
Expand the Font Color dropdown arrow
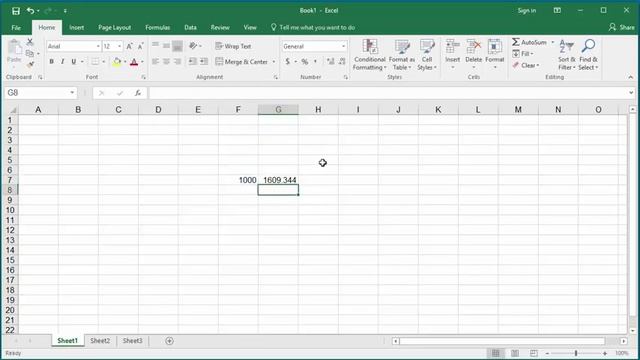pos(142,62)
